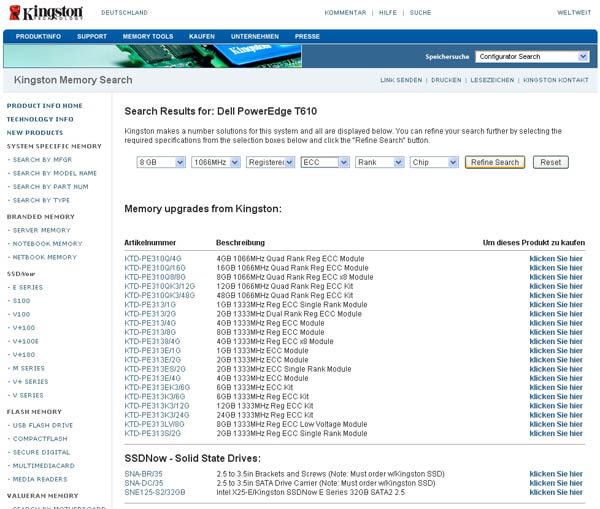The height and width of the screenshot is (509, 600).
Task: Open MULTIMEDIACARD link
Action: click(x=44, y=466)
